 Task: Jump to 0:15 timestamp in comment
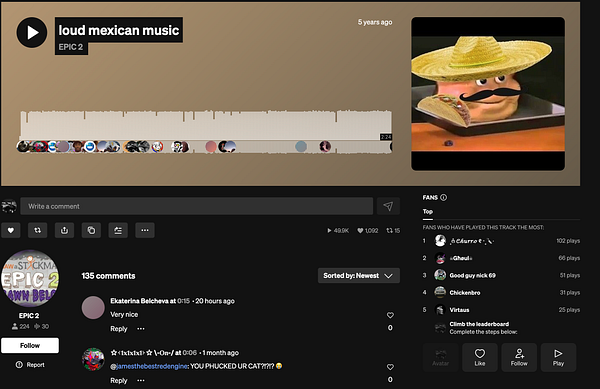pyautogui.click(x=184, y=301)
